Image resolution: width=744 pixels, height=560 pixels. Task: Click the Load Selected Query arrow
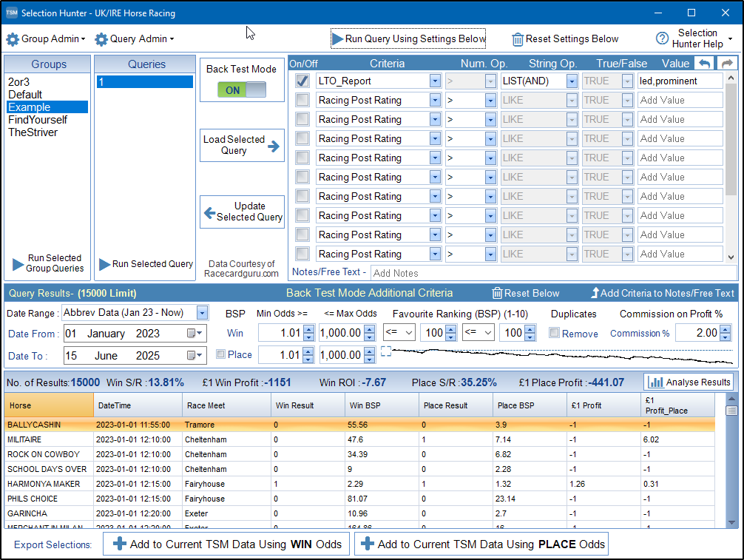pyautogui.click(x=274, y=146)
